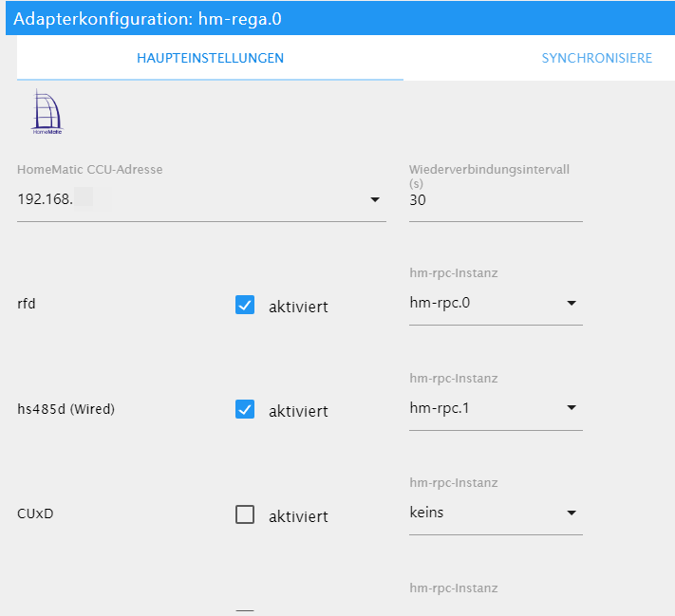Click aktiviert label next to rfd
The height and width of the screenshot is (616, 675).
pyautogui.click(x=298, y=307)
